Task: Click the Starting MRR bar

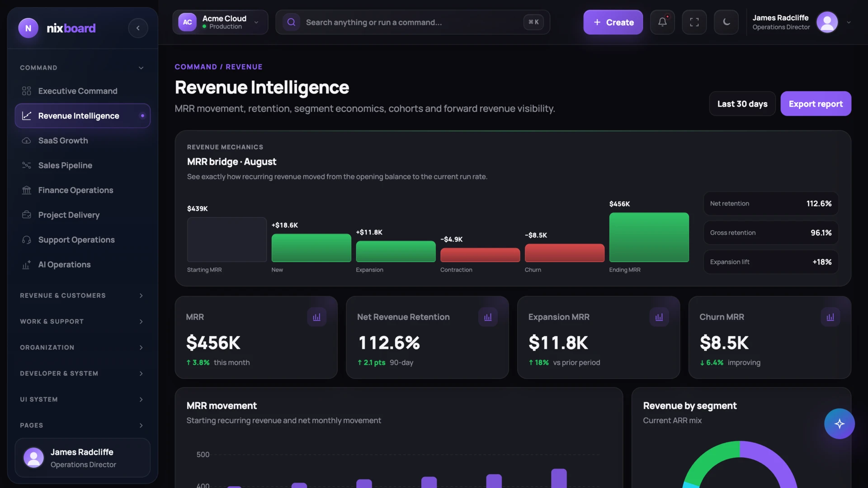Action: click(226, 239)
